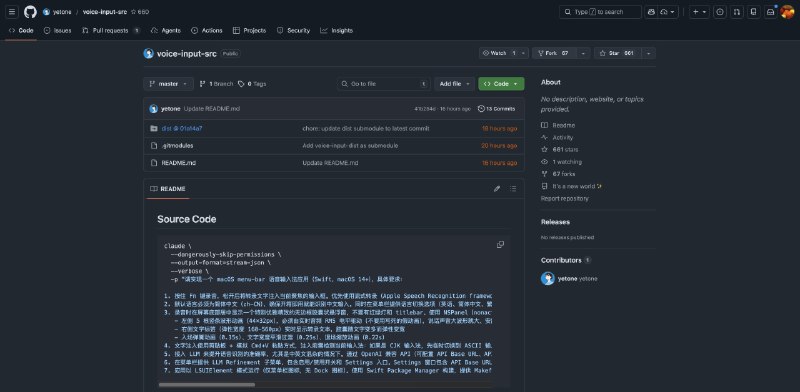This screenshot has width=800, height=392.
Task: Star this repository
Action: coord(617,53)
